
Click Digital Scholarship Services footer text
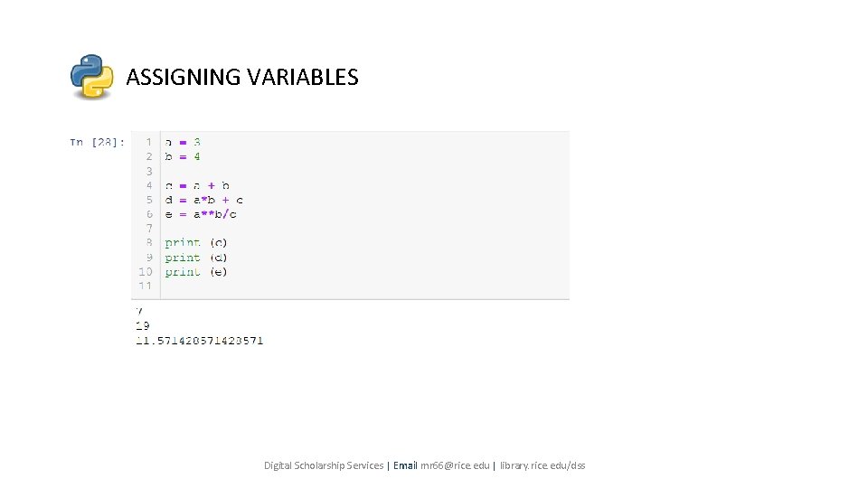[x=324, y=465]
